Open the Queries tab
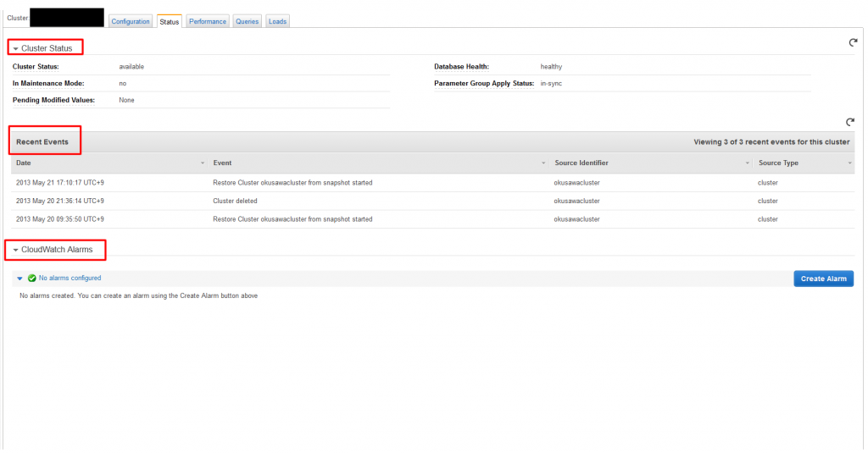This screenshot has width=868, height=453. (x=247, y=21)
